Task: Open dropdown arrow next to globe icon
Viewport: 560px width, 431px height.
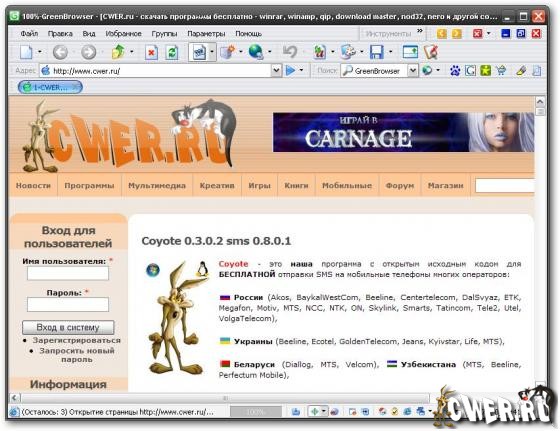Action: click(x=270, y=52)
